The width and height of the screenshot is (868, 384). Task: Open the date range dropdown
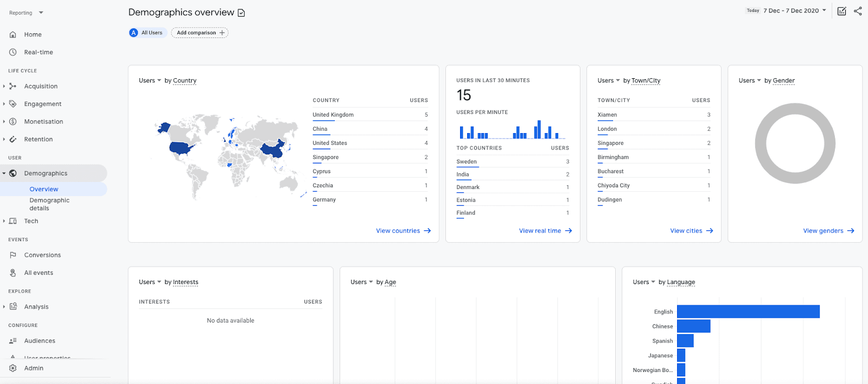click(x=795, y=11)
